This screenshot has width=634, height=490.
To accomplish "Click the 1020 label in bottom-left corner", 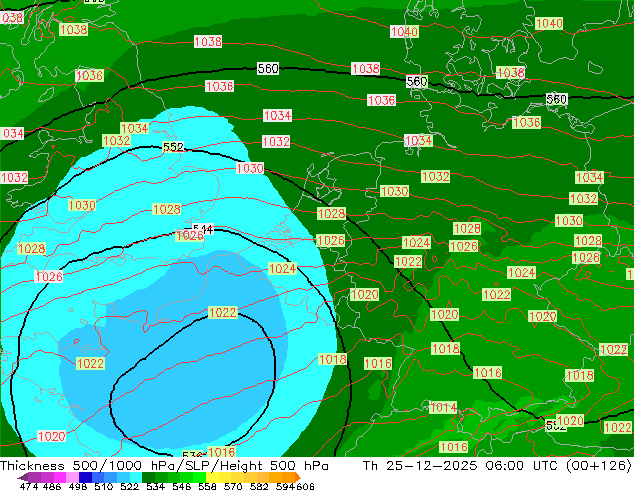I will pyautogui.click(x=51, y=436).
